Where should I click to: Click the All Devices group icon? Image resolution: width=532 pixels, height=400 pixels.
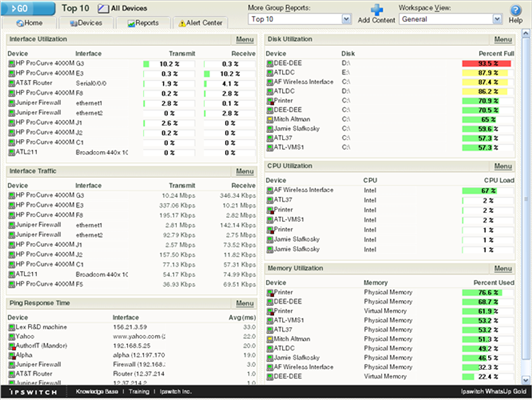point(103,8)
